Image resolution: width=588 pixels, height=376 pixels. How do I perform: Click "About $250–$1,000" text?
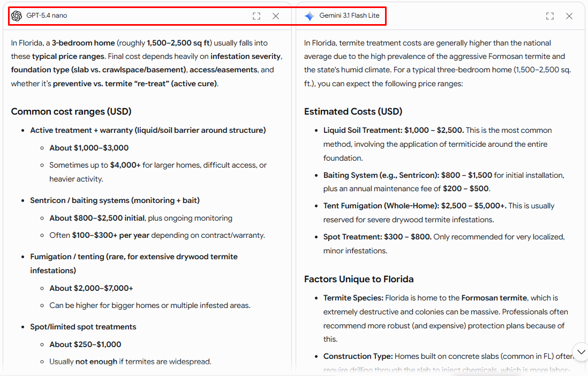(85, 344)
